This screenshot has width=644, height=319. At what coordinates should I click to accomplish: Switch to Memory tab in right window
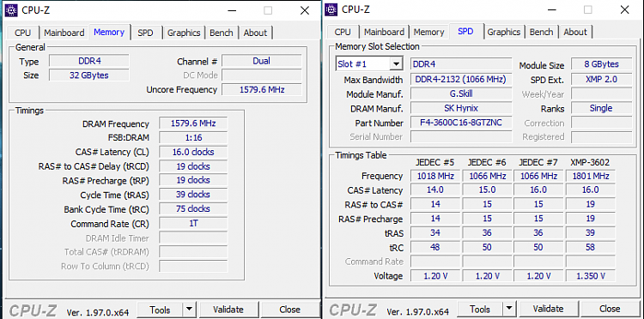tap(428, 32)
